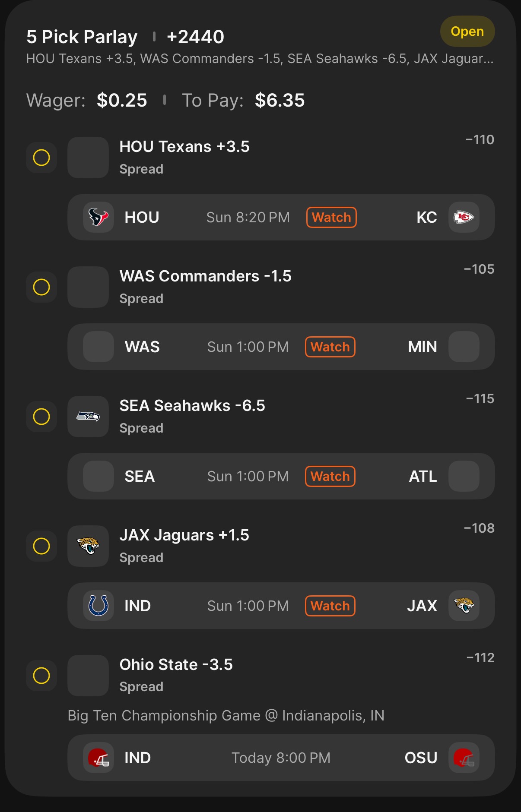Select the circle next to WAS Commanders -1.5

pos(41,287)
